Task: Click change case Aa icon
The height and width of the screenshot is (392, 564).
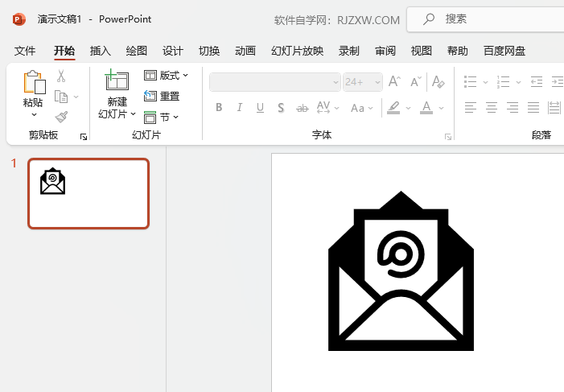Action: (357, 108)
